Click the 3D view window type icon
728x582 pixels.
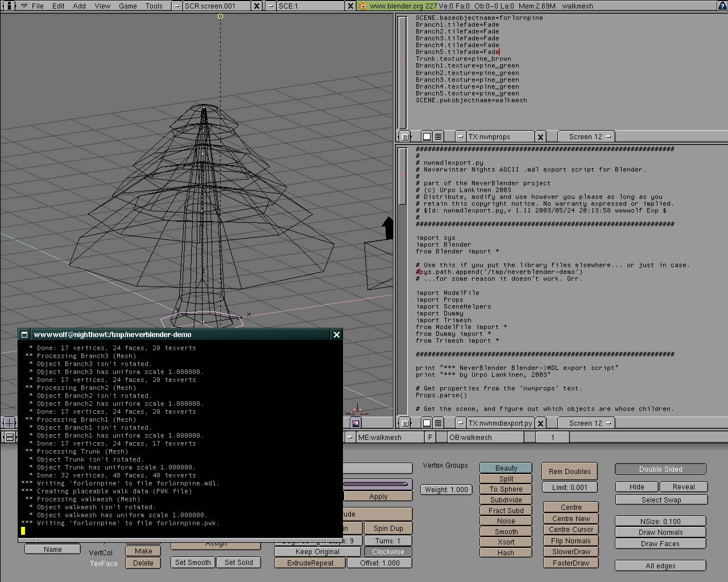coord(9,422)
